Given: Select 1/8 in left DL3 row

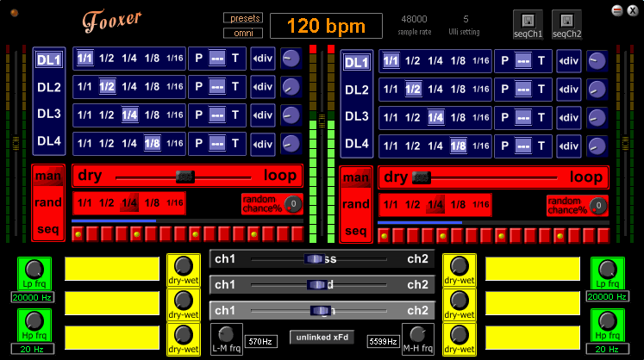Looking at the screenshot, I should [152, 115].
